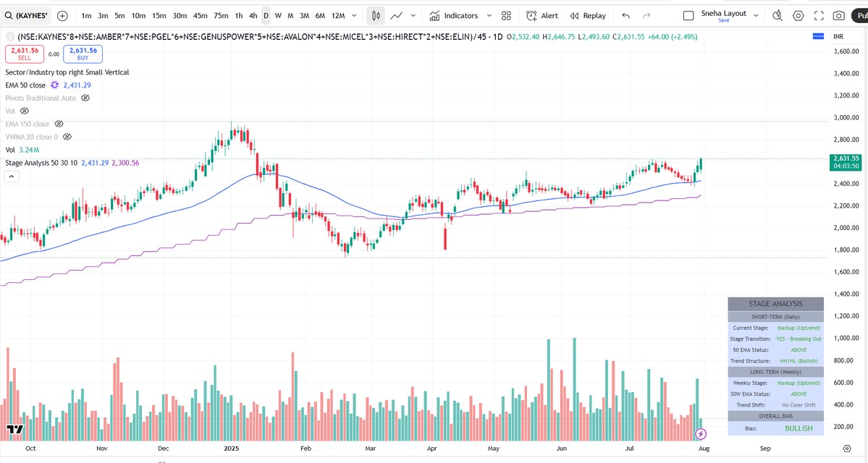Expand the Indicators favorites chevron
868x463 pixels.
point(489,15)
